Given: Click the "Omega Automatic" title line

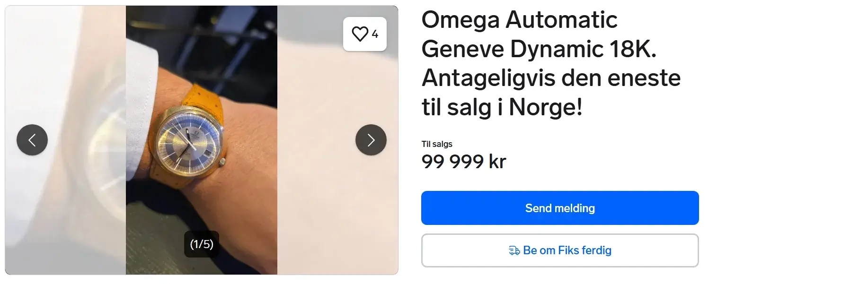Looking at the screenshot, I should (519, 20).
